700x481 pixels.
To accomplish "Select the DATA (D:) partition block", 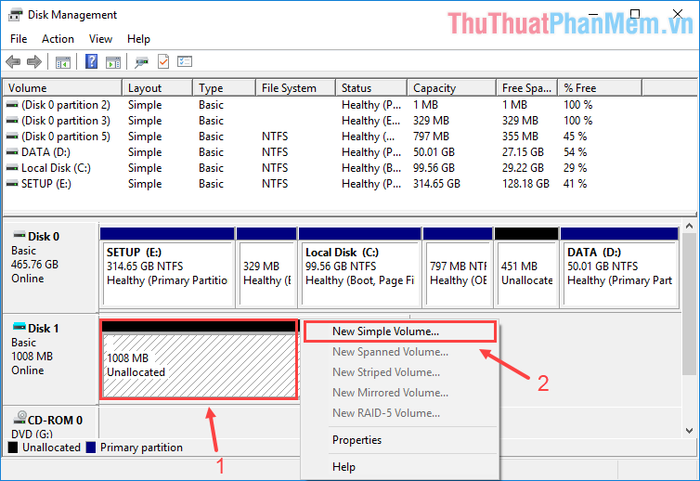I will (620, 267).
